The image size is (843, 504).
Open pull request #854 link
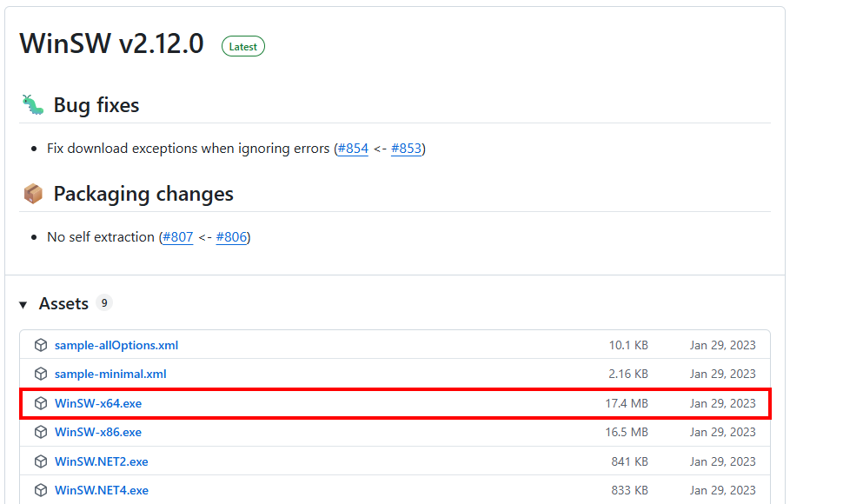coord(353,149)
